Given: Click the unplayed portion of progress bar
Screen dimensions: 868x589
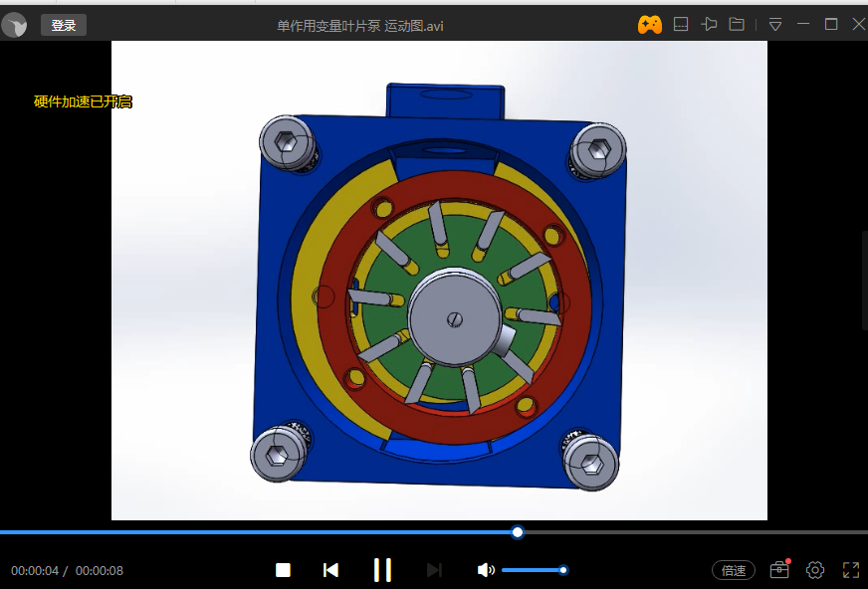Looking at the screenshot, I should coord(696,532).
